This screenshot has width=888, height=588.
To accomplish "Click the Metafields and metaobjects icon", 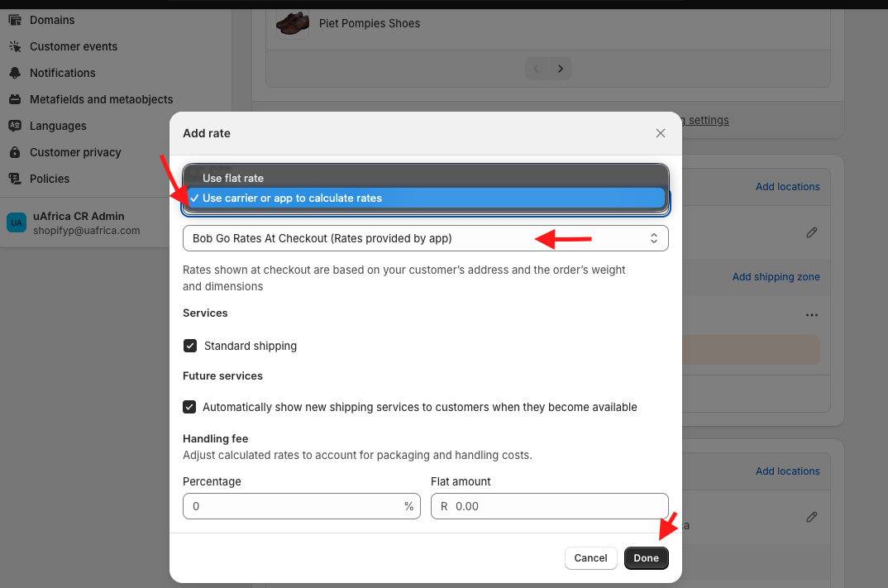I will [x=14, y=99].
